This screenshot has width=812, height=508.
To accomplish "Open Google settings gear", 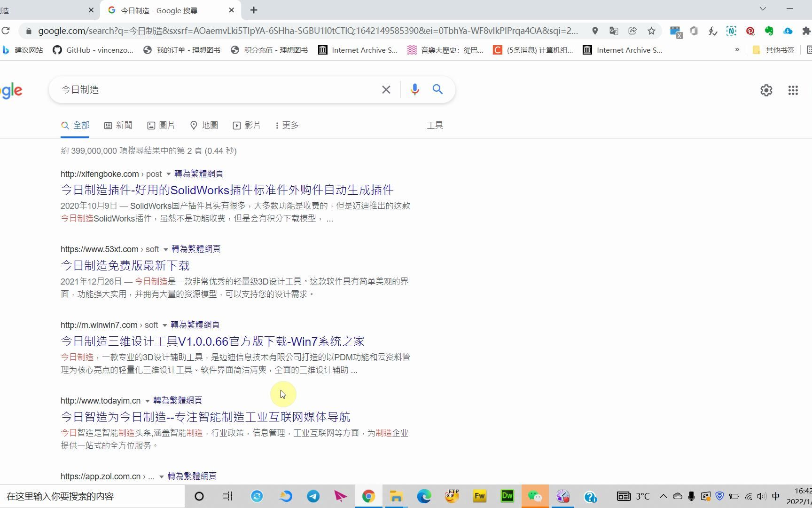I will [x=766, y=90].
